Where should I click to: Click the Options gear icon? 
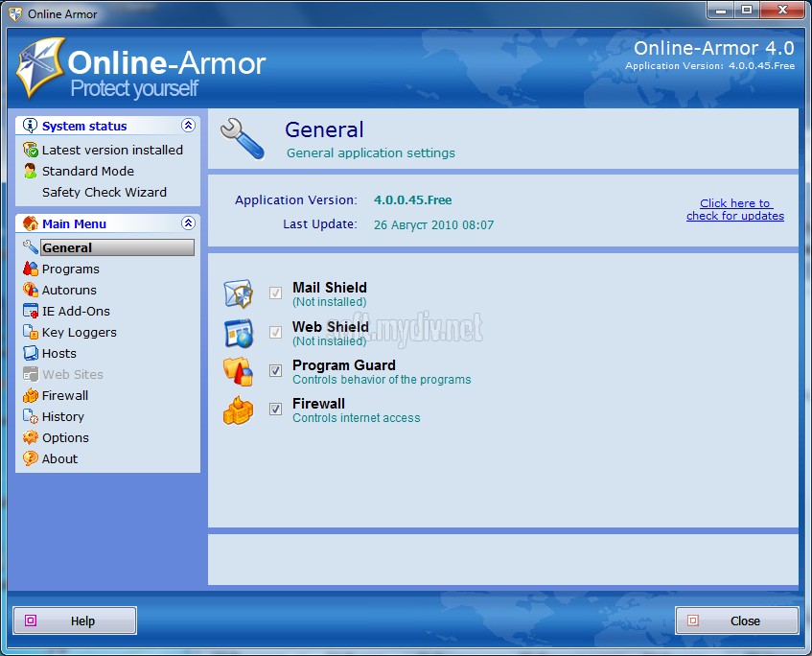point(31,437)
